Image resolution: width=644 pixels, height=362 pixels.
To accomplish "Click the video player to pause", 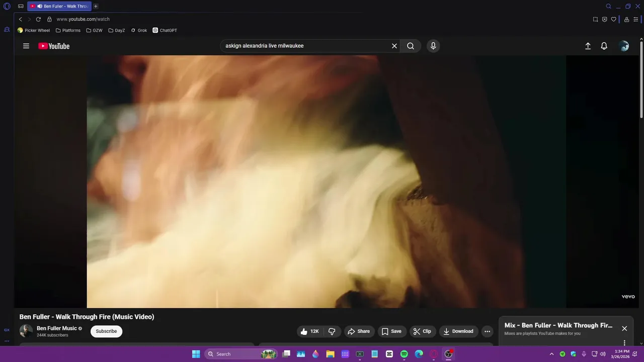I will point(326,182).
